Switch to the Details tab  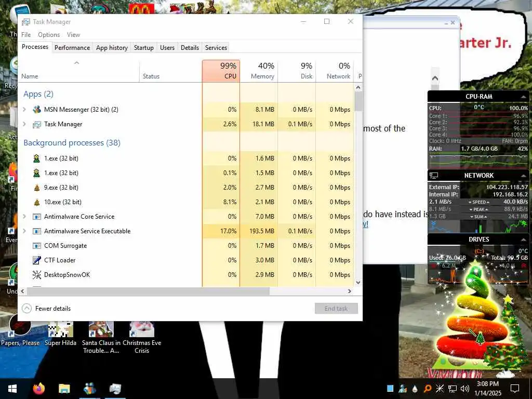(x=190, y=48)
